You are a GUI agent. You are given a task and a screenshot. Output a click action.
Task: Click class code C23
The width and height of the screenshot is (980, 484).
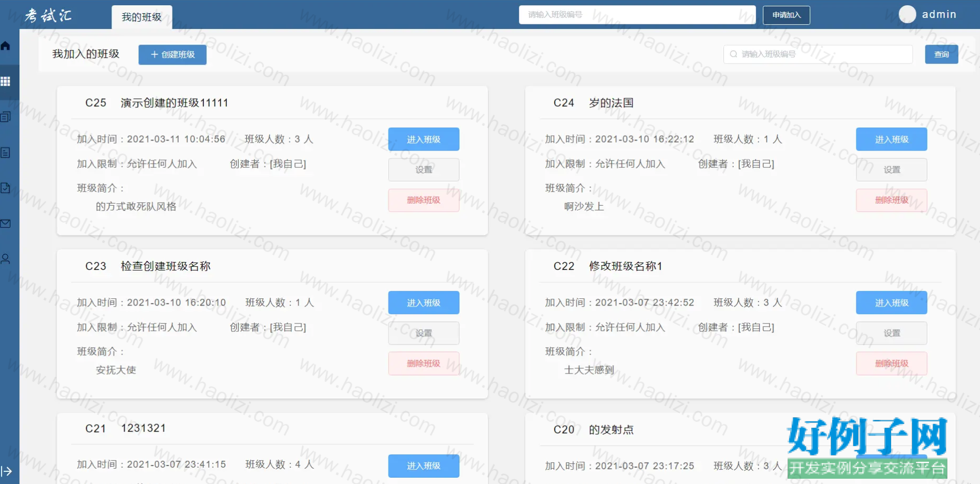[x=96, y=266]
